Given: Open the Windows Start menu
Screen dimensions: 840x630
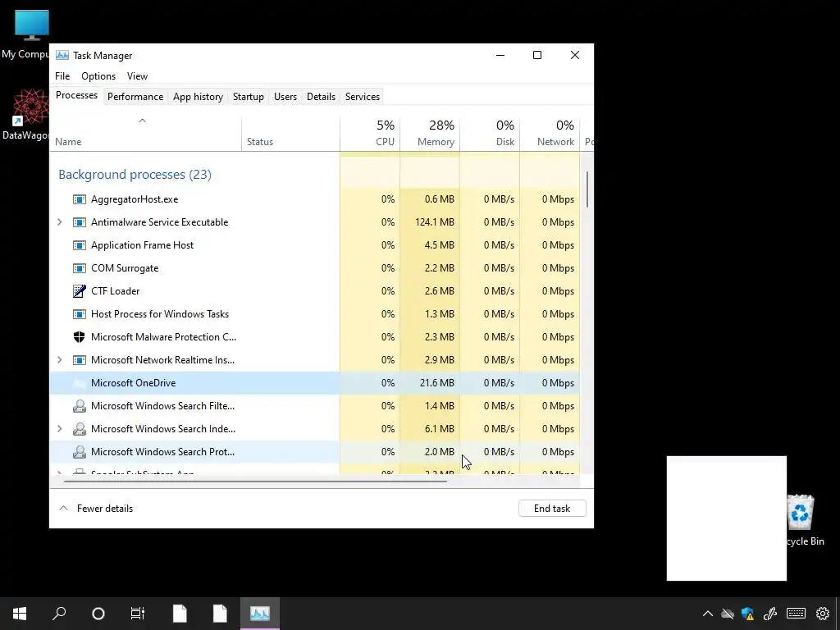Looking at the screenshot, I should coord(20,614).
